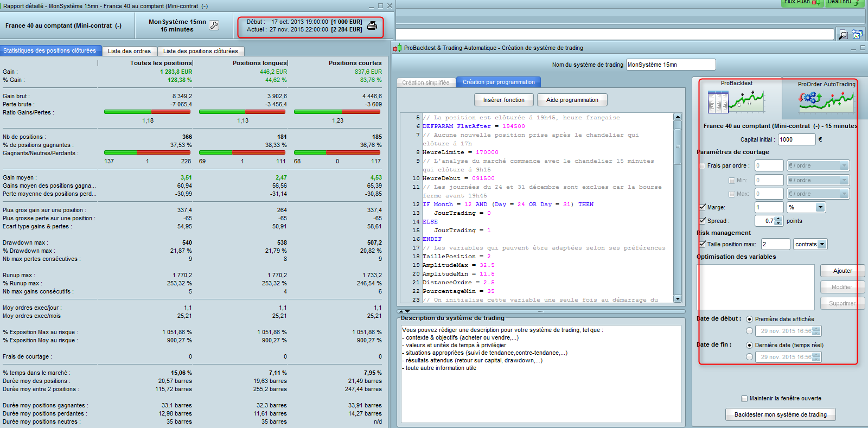Uncheck the Marge checkbox

(703, 207)
